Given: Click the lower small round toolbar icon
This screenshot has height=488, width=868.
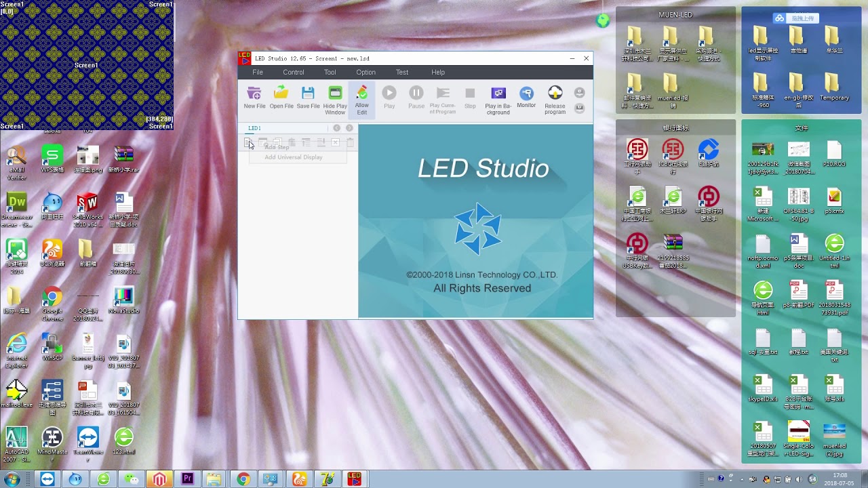Looking at the screenshot, I should click(579, 107).
